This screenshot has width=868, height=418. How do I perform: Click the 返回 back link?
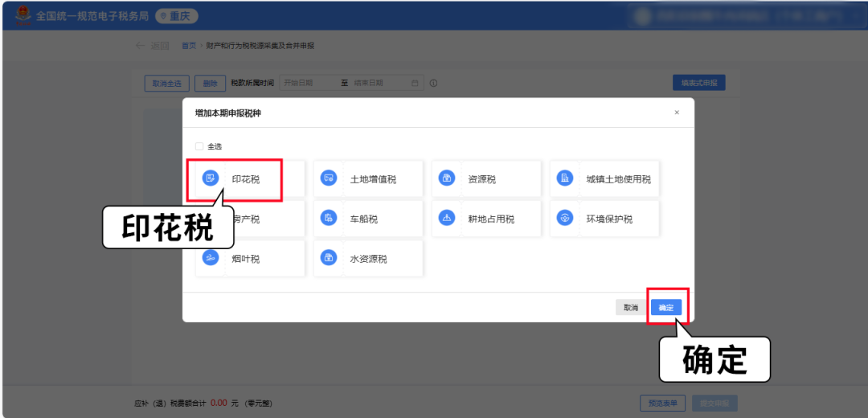pos(153,46)
